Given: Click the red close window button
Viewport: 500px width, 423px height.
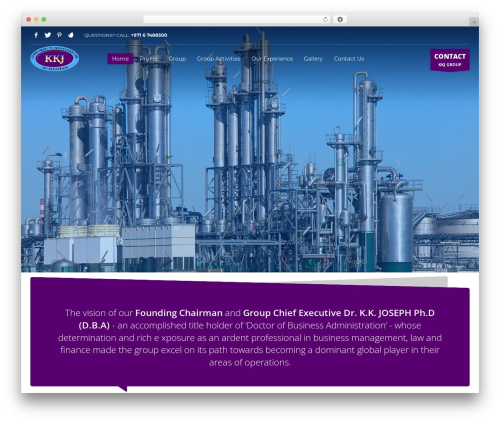Looking at the screenshot, I should 29,19.
